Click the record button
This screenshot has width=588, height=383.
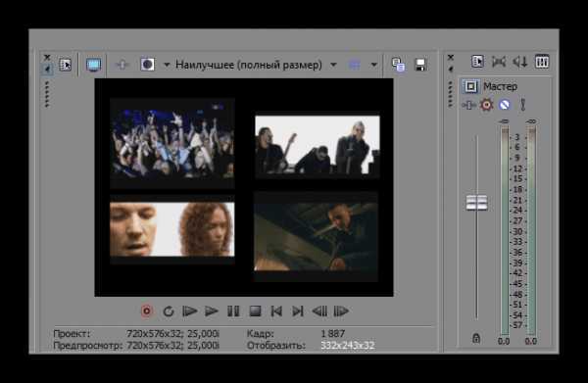coord(147,311)
